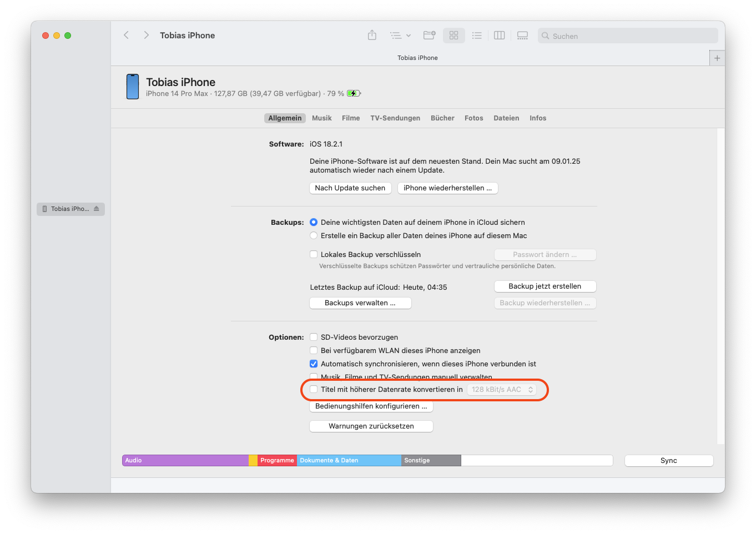Open the Musik tab
Image resolution: width=756 pixels, height=534 pixels.
tap(322, 118)
